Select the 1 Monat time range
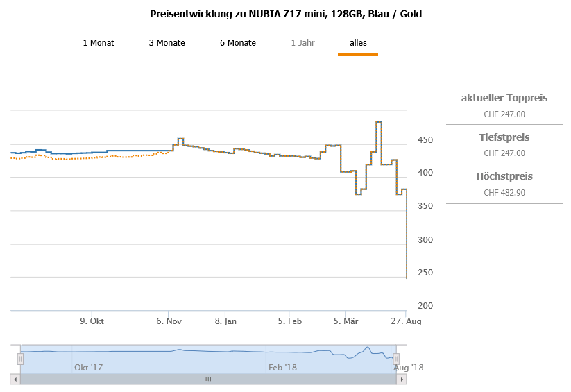Screen dimensions: 571x392 pyautogui.click(x=99, y=43)
